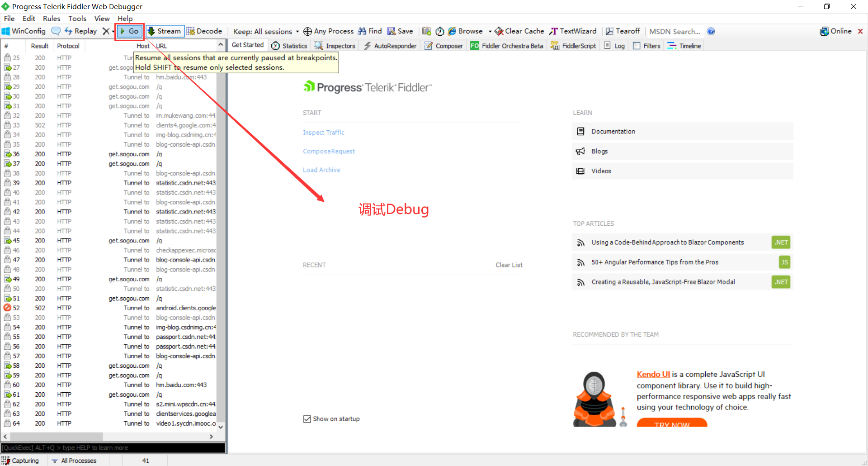Sort sessions by the Protocol column
Screen dimensions: 868x466
(x=68, y=46)
